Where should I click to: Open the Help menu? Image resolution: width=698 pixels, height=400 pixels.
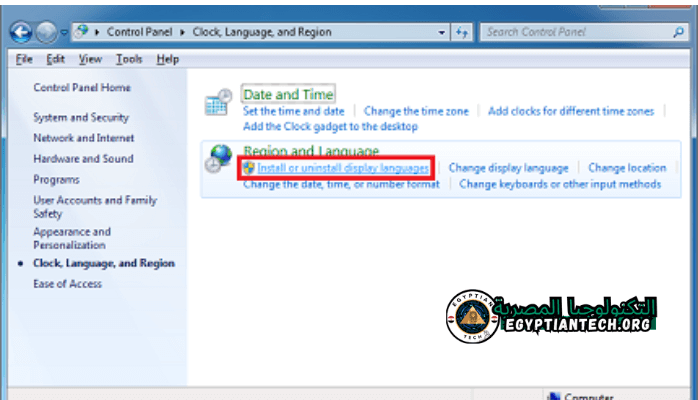click(168, 59)
